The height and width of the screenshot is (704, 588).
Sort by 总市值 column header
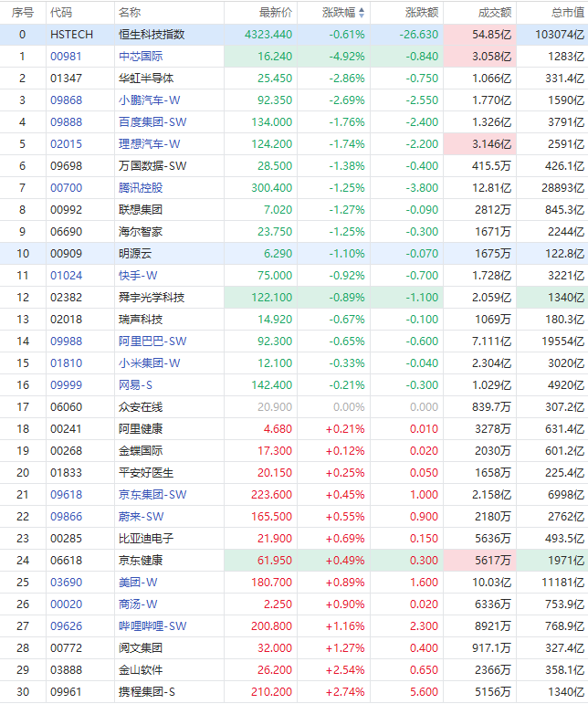pos(568,13)
